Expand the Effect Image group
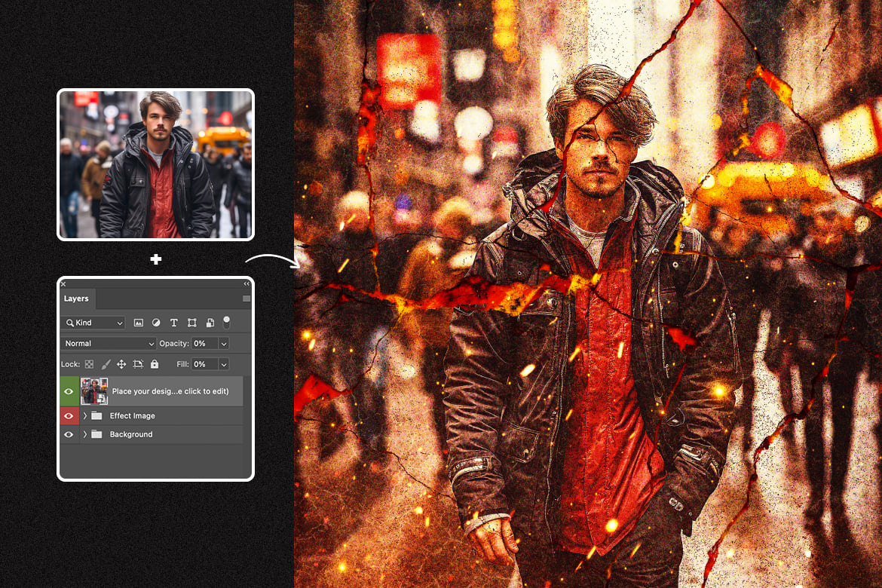Viewport: 882px width, 588px height. [x=85, y=416]
